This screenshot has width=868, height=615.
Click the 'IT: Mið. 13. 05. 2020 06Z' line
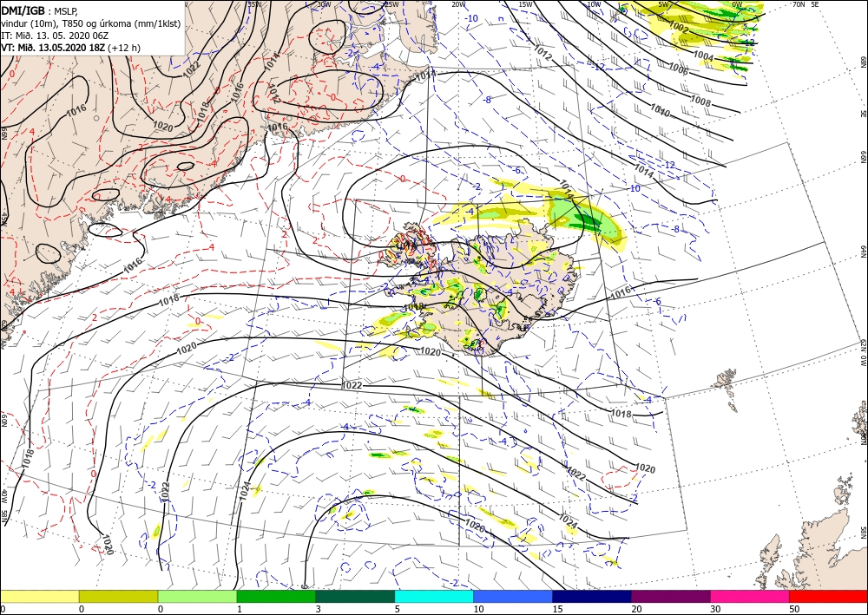pos(55,36)
